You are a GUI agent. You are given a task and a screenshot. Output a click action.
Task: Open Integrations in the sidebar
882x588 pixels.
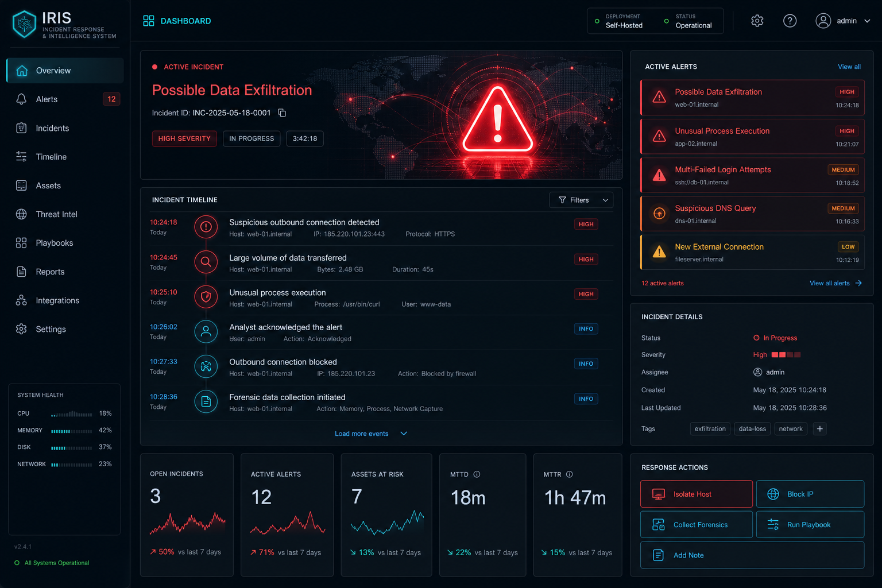[65, 300]
